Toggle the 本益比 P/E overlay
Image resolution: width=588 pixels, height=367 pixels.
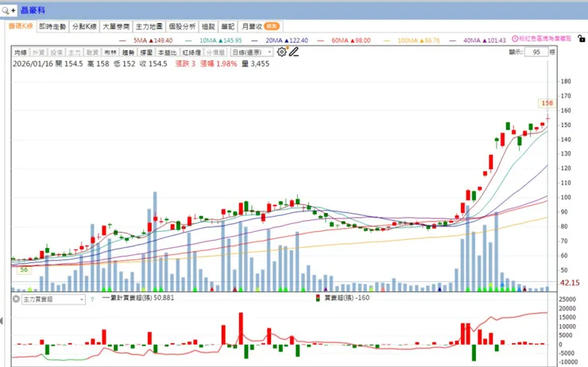tap(167, 52)
